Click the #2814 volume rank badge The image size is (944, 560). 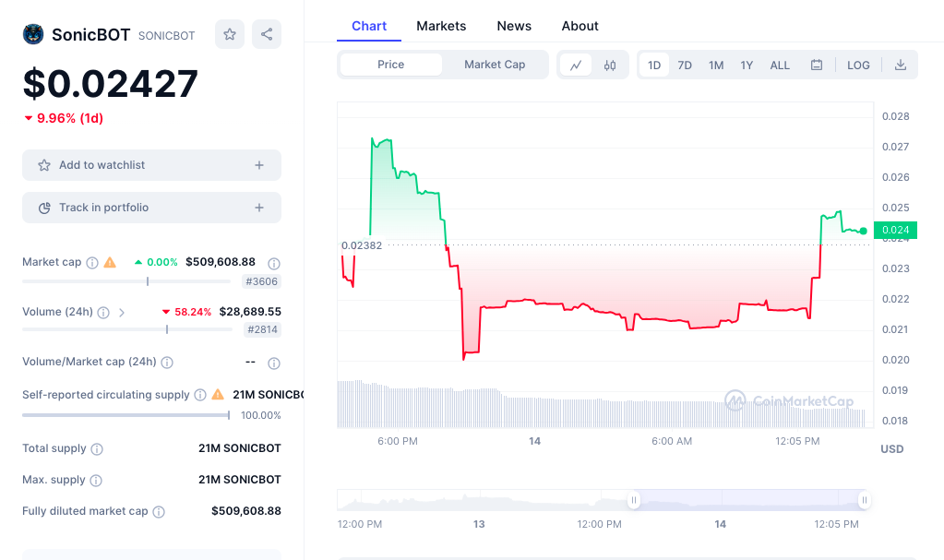coord(262,329)
